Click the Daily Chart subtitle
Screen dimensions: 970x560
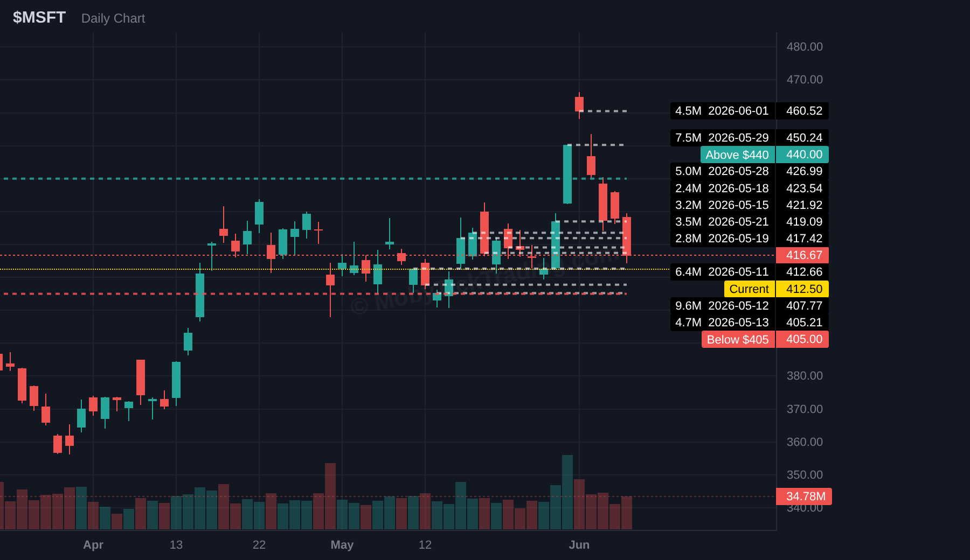pyautogui.click(x=113, y=18)
